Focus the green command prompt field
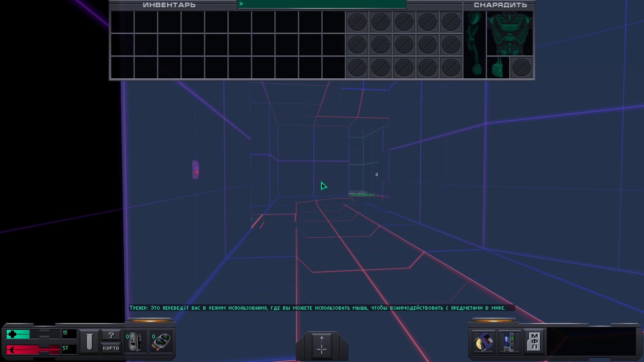 click(322, 4)
